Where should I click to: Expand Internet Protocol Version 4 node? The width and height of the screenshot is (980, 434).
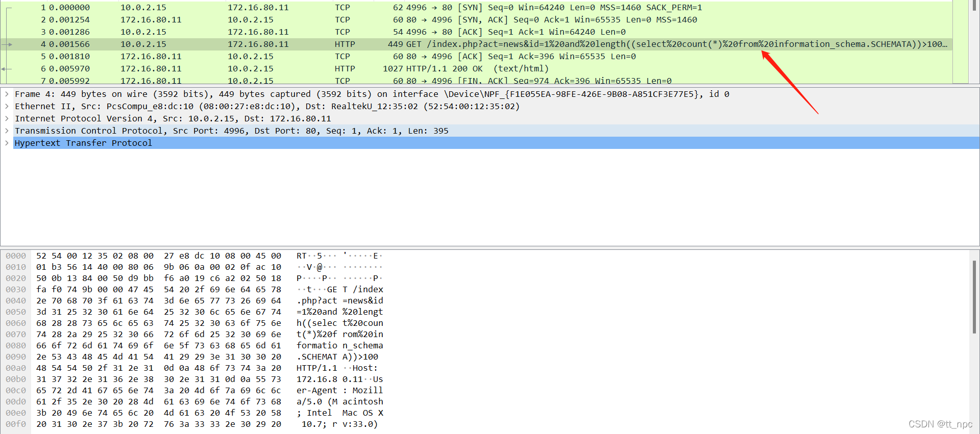(7, 118)
